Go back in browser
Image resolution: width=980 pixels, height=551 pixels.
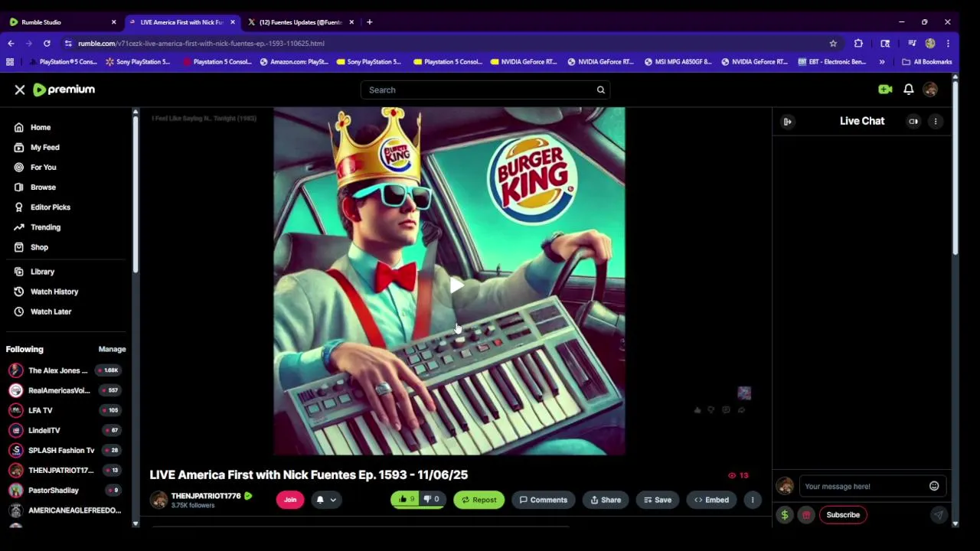pos(11,44)
